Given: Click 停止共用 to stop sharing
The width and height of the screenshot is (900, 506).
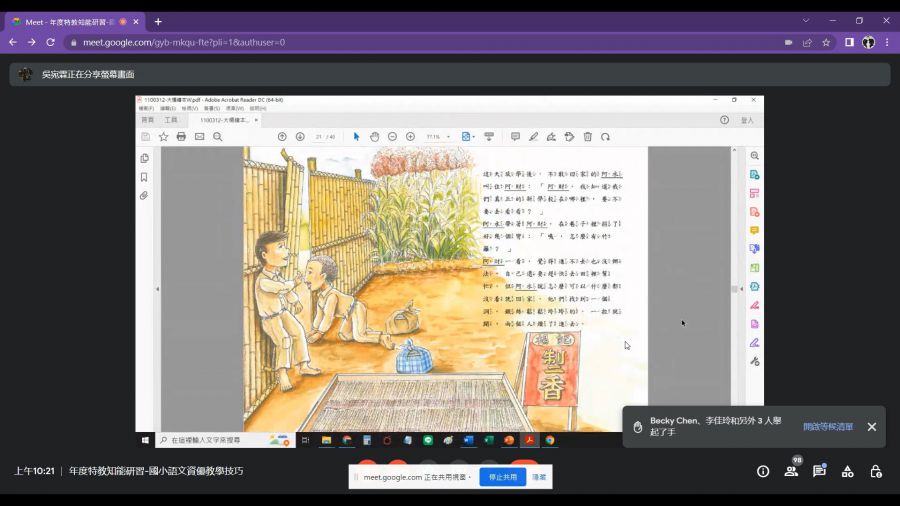Looking at the screenshot, I should click(x=503, y=477).
